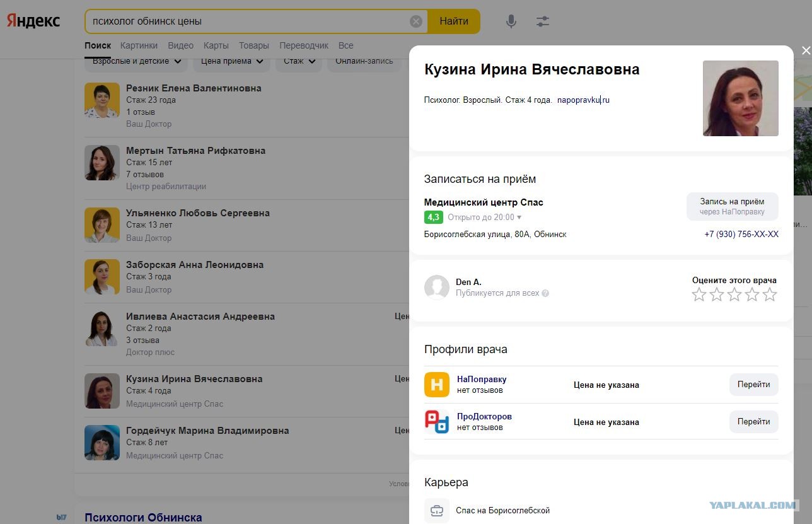Click Резник Елена Валентиновна's photo
The image size is (812, 524).
click(102, 100)
